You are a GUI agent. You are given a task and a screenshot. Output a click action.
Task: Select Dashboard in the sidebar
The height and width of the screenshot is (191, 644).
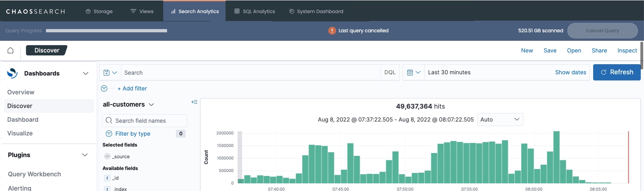(x=23, y=120)
